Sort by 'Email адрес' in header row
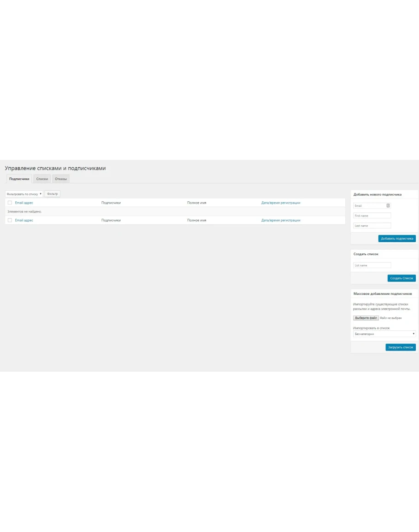This screenshot has width=419, height=532. pos(24,203)
